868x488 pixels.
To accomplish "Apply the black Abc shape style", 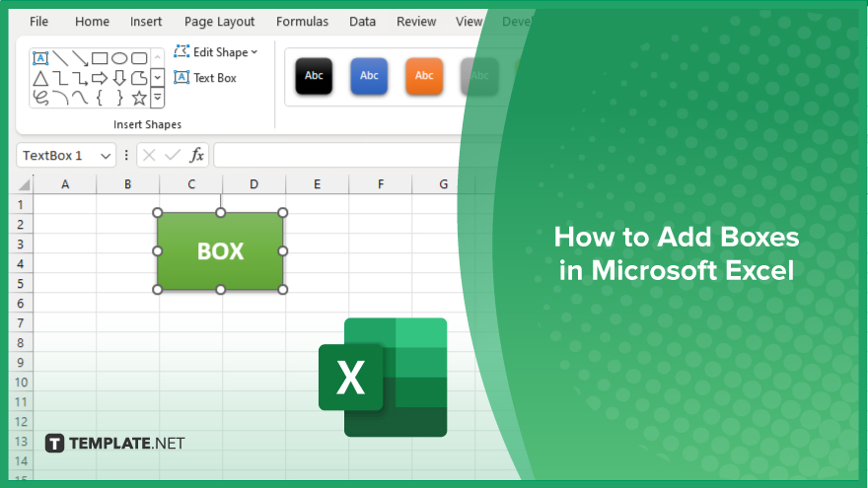I will coord(314,76).
